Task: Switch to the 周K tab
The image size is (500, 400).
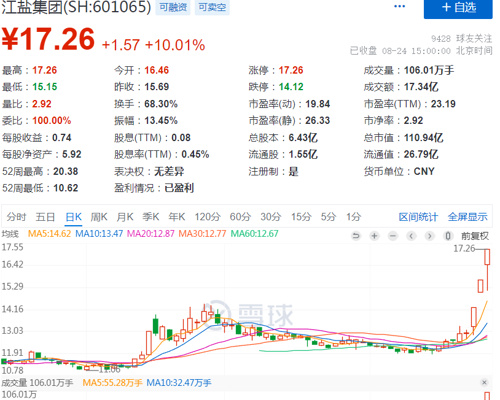Action: (99, 217)
